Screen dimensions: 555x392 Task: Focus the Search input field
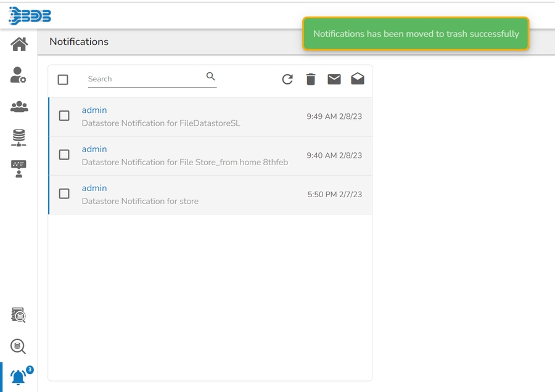point(152,80)
